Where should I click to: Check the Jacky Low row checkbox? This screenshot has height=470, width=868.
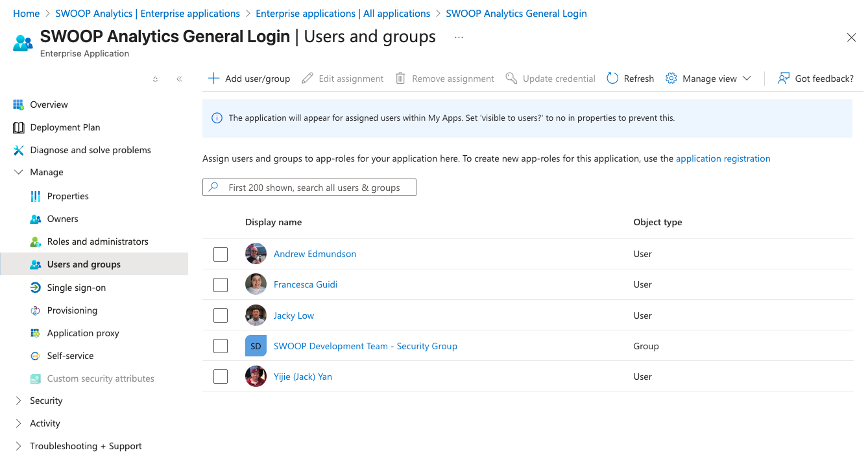(221, 315)
